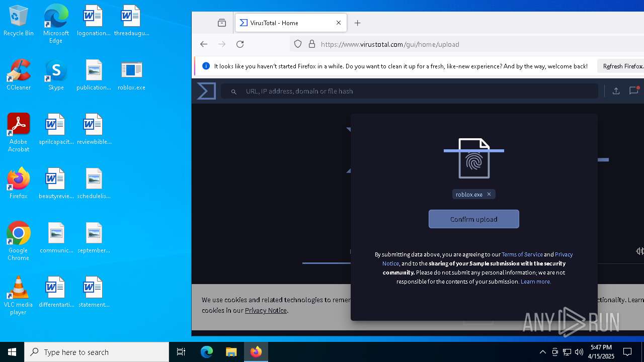Select the threadaugu Word document on desktop

click(131, 21)
